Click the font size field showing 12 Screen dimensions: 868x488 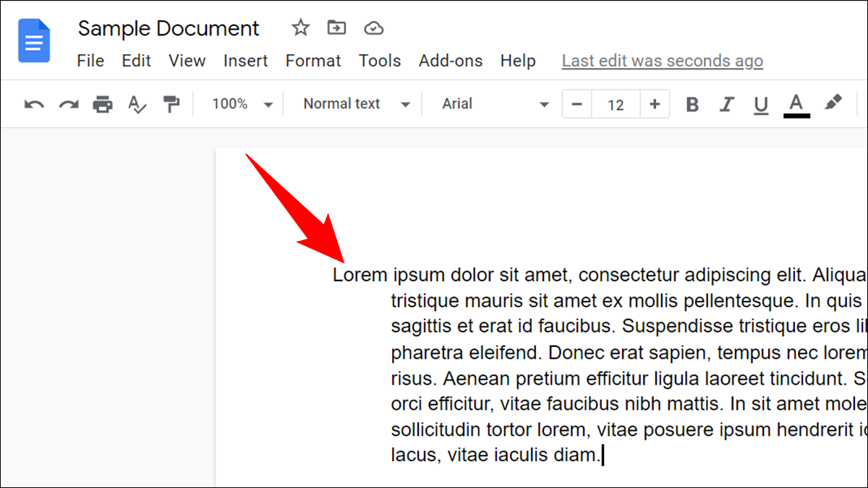616,105
